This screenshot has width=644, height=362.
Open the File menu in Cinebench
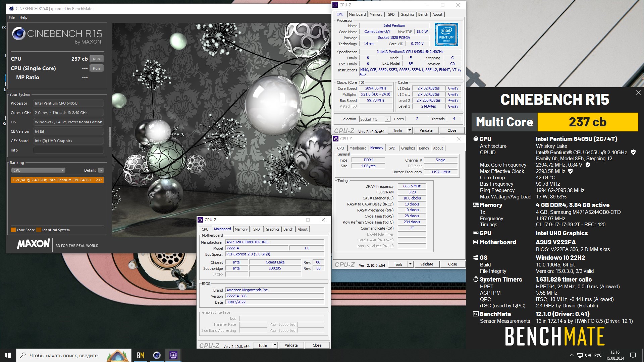pyautogui.click(x=12, y=17)
